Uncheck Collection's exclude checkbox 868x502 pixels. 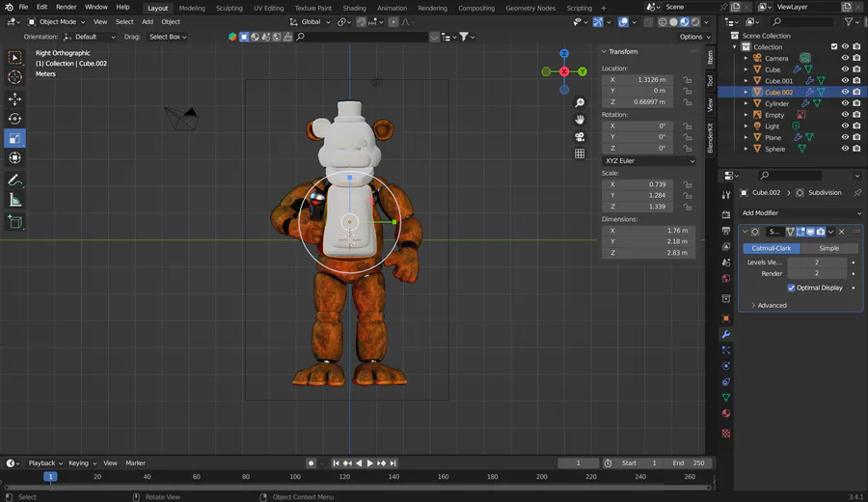[x=834, y=46]
